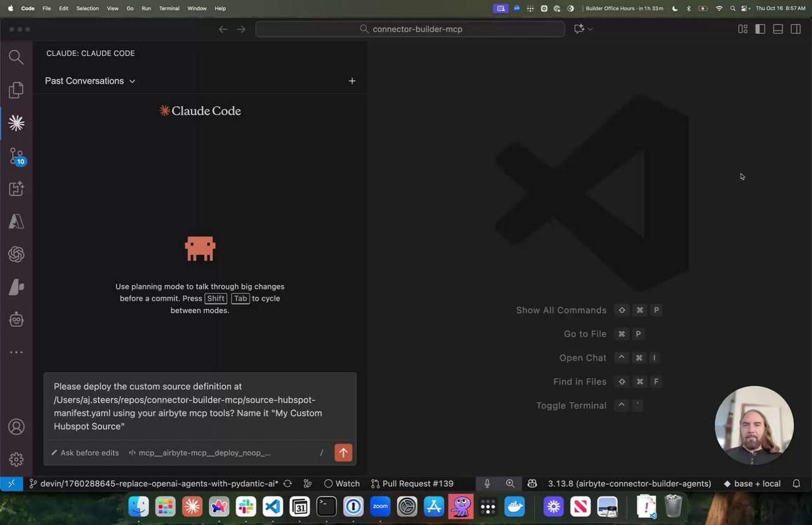Open Zoom from the Dock

point(380,507)
